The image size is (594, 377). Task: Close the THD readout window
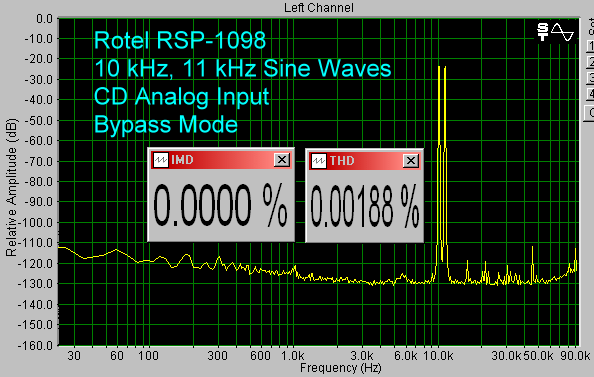411,161
